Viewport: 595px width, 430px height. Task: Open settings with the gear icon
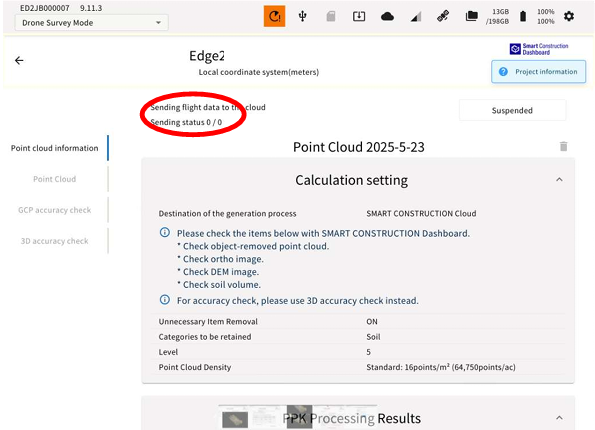coord(569,16)
